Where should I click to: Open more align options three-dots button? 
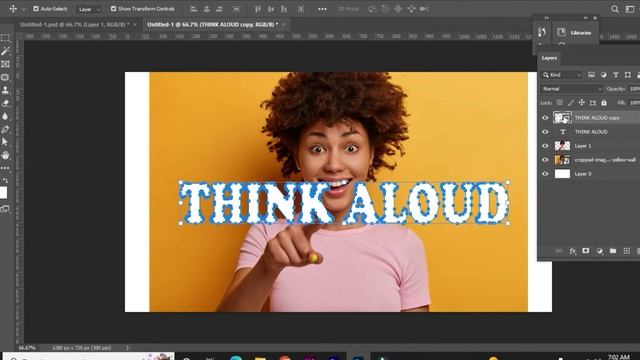click(x=322, y=9)
